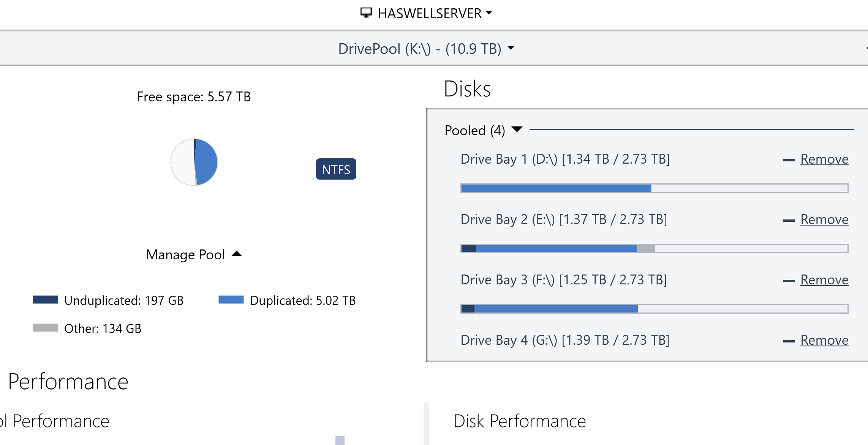The image size is (868, 445).
Task: Select the Drive Bay 2 (E:\) disk label
Action: point(564,219)
